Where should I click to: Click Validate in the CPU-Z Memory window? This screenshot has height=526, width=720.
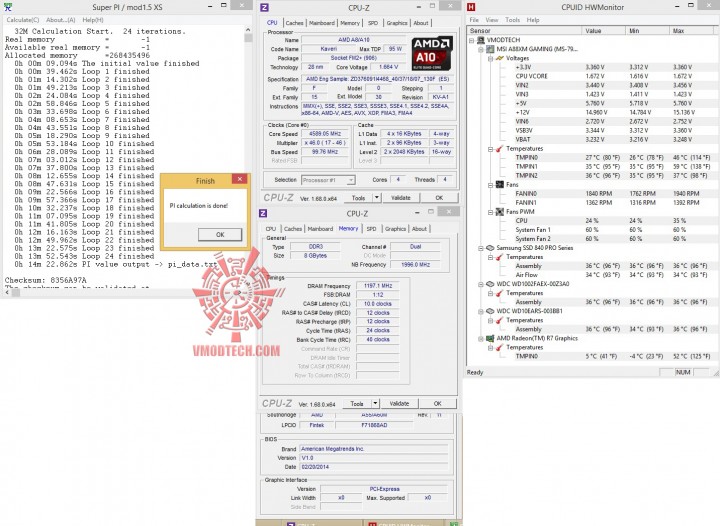[x=399, y=403]
